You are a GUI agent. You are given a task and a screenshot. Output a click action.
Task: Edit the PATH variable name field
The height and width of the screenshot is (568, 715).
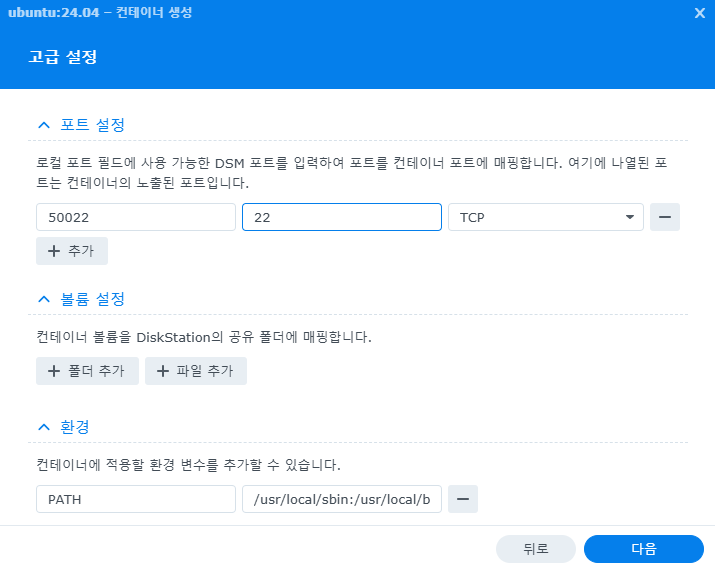click(x=136, y=499)
